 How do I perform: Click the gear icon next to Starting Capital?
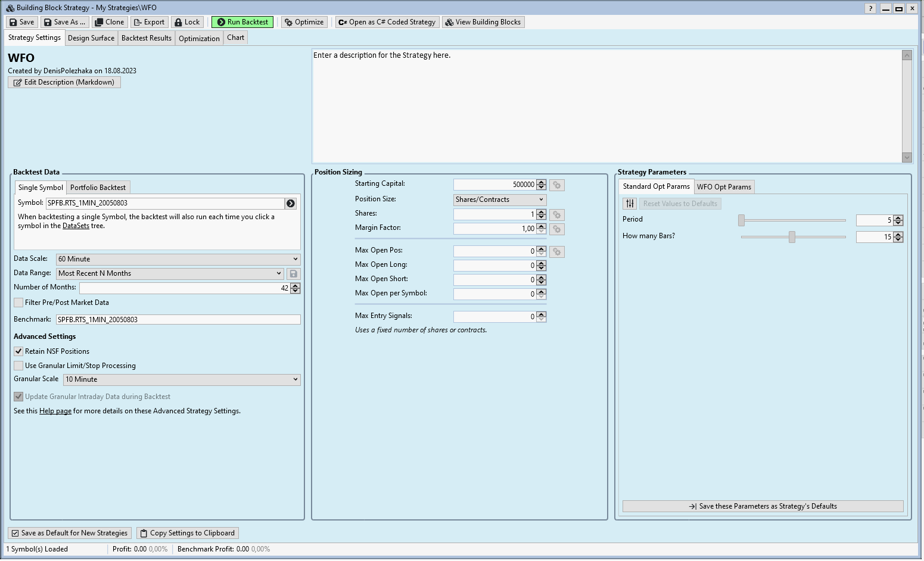(x=556, y=185)
